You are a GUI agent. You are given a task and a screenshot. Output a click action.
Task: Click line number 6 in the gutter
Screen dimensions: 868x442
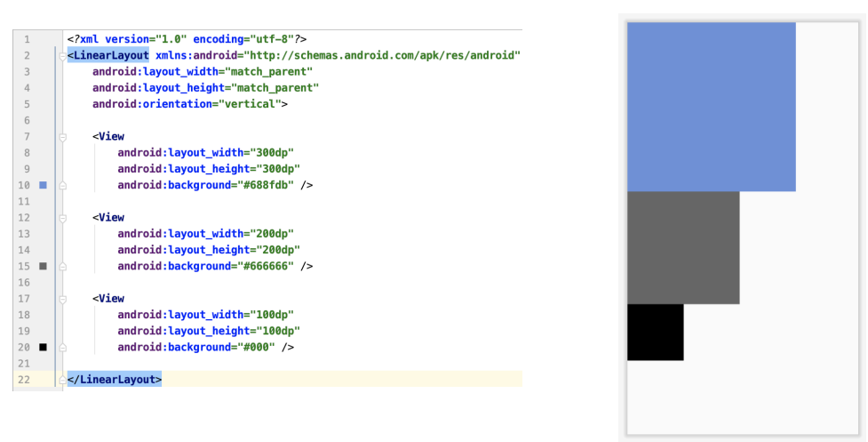pos(27,120)
